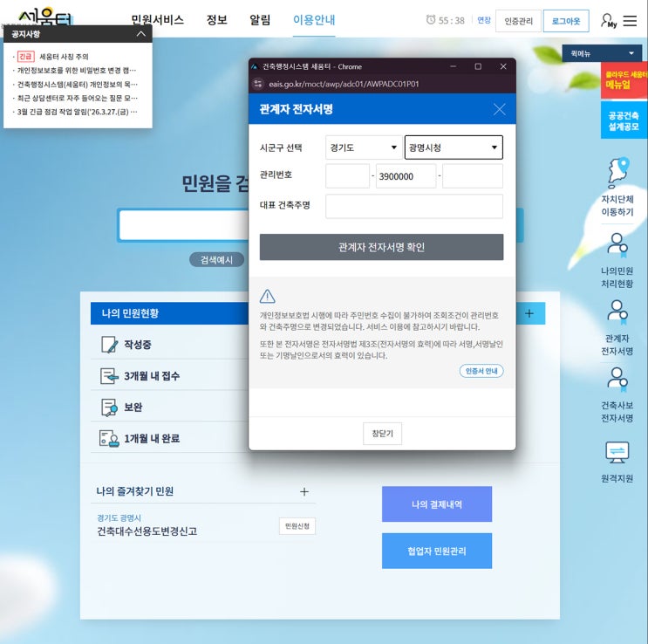This screenshot has height=644, width=648.
Task: Click the 창닫기 button
Action: pos(382,434)
